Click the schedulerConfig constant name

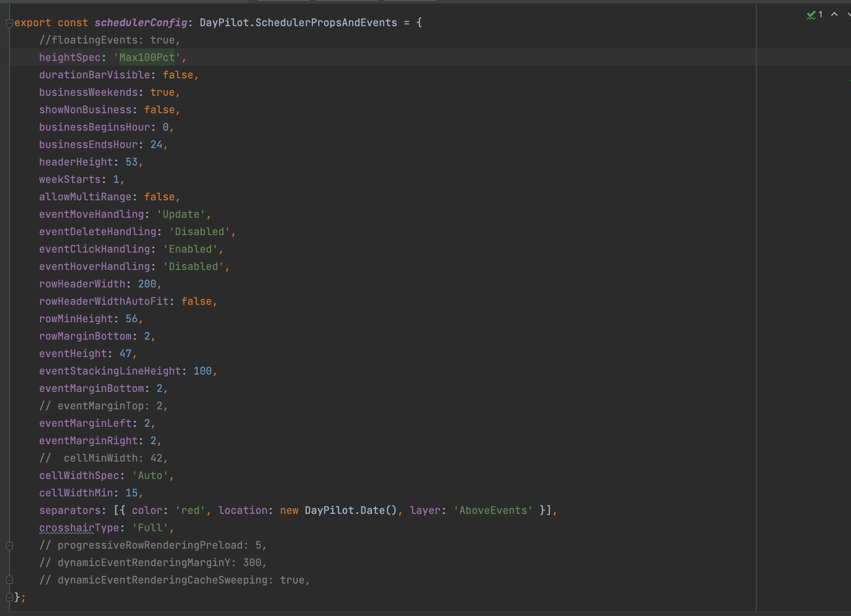tap(141, 23)
